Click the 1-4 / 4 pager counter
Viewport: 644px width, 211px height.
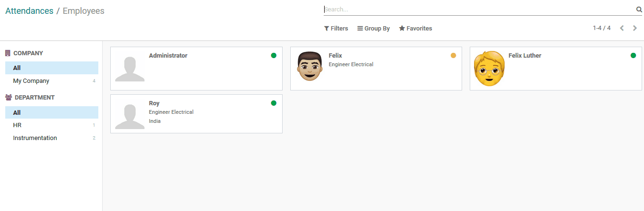coord(602,28)
